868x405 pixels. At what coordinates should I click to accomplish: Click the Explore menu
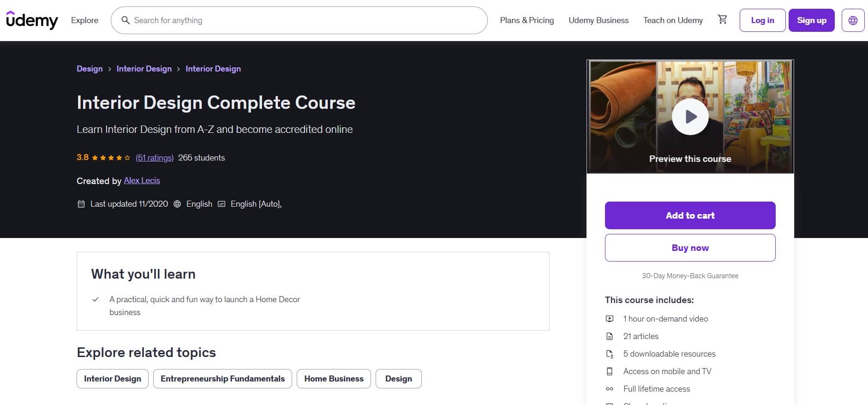(84, 20)
